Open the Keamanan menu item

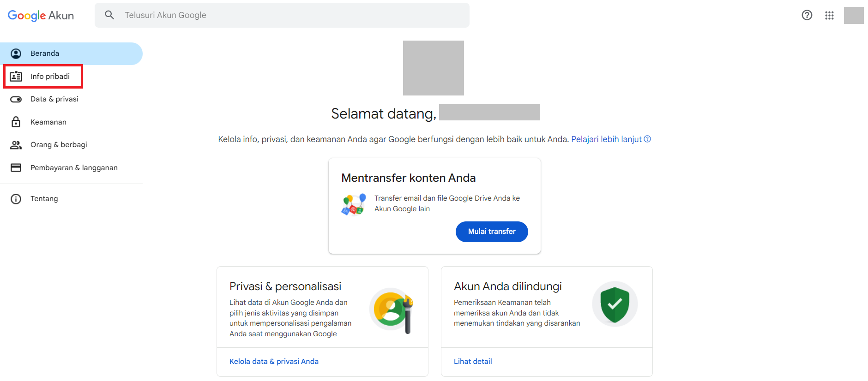[x=71, y=122]
